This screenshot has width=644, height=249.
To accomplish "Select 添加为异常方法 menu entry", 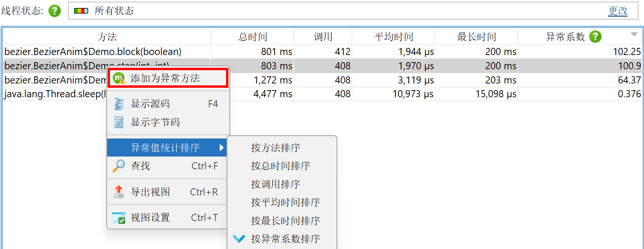I will tap(168, 78).
